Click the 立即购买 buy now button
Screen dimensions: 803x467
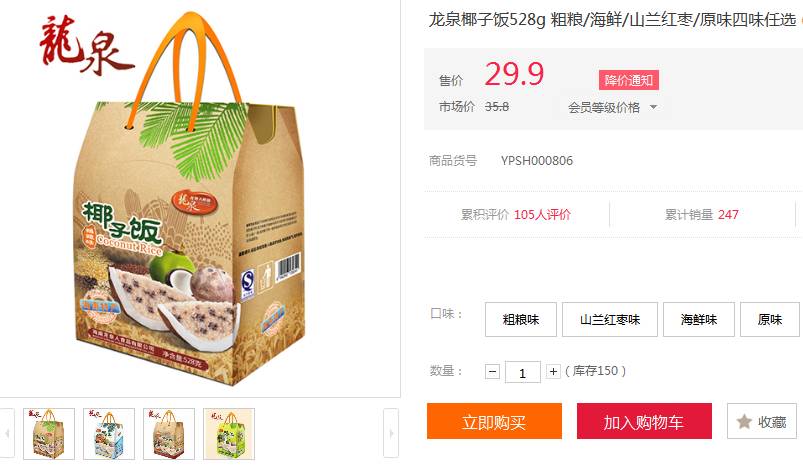click(494, 421)
